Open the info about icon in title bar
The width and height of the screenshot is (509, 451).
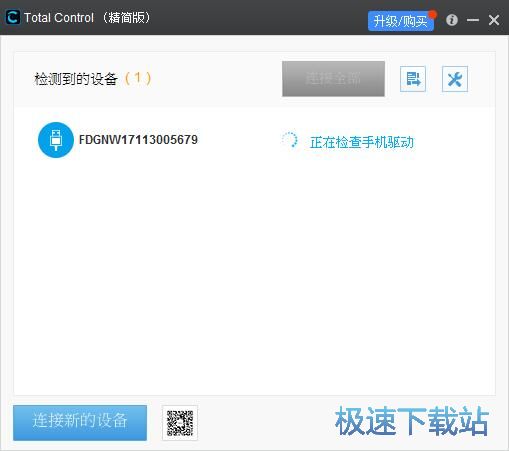click(452, 20)
